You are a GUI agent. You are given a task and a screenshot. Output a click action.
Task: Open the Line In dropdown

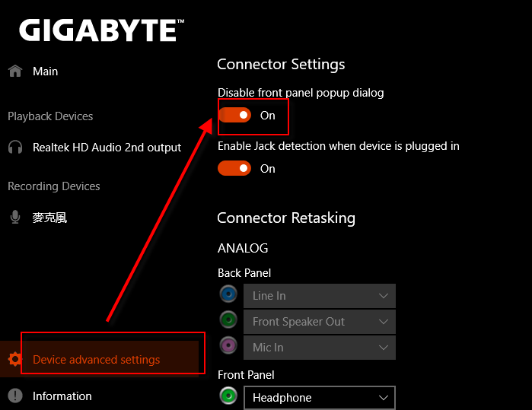coord(320,296)
